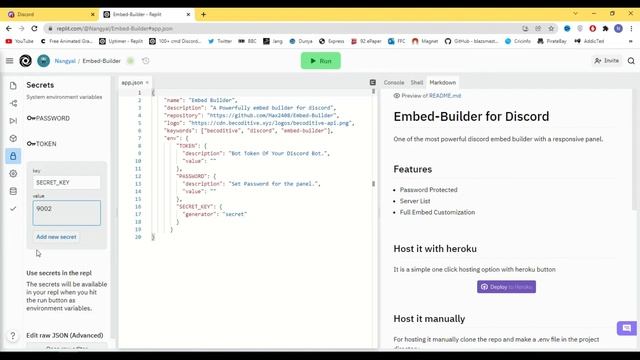Open the Unit tests checkmark sidebar icon
Screen dimensions: 640x360
click(x=13, y=209)
